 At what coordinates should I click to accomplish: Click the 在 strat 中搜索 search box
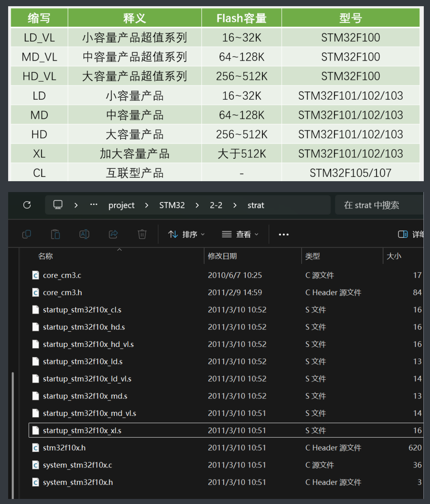(379, 205)
